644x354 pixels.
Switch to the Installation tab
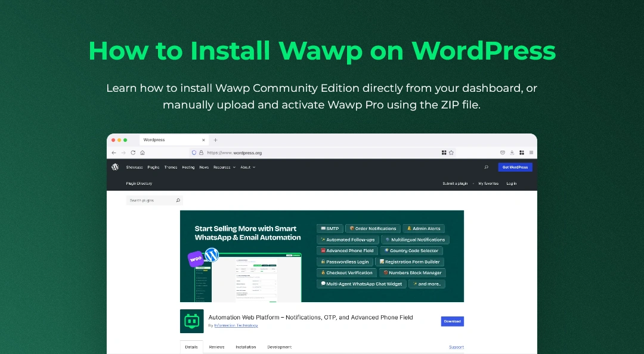pos(246,347)
